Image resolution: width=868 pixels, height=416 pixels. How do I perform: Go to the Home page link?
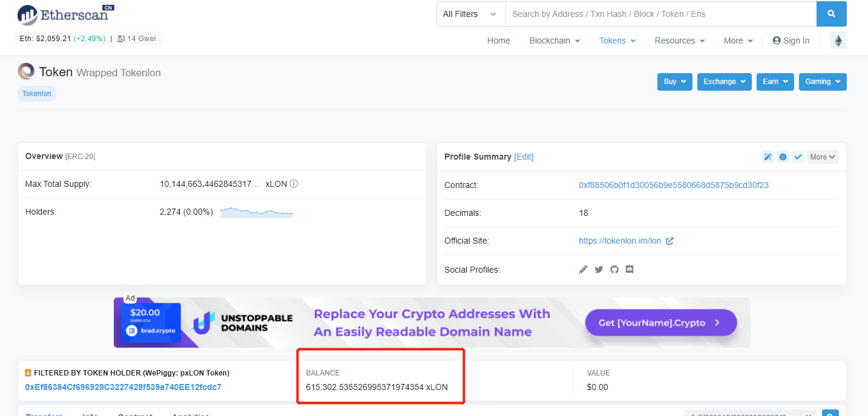click(499, 41)
